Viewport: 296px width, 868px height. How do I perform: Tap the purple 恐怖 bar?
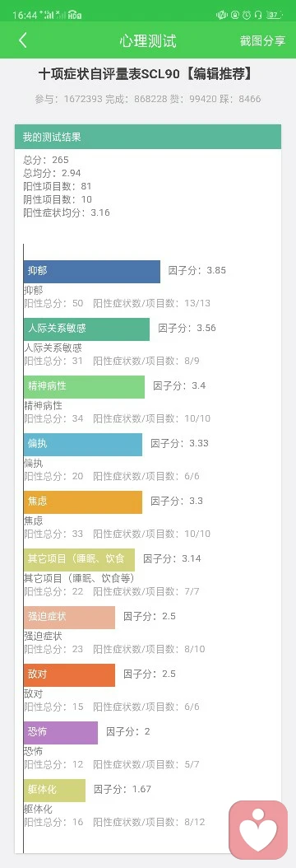point(61,732)
